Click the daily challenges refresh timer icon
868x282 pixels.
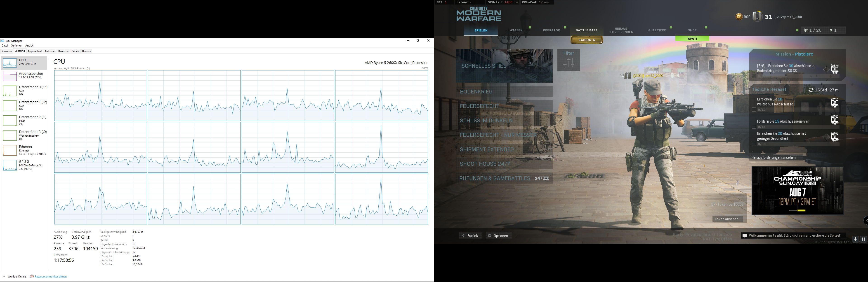point(811,90)
